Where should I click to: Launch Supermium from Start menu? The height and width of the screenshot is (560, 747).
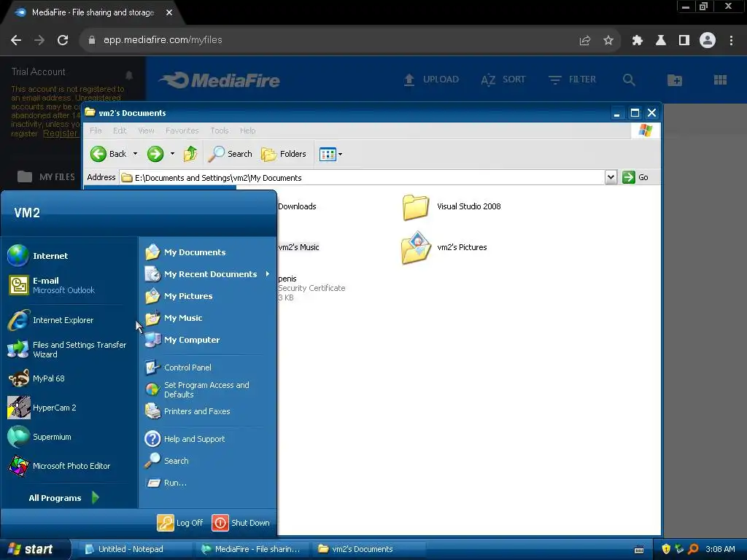[x=39, y=437]
